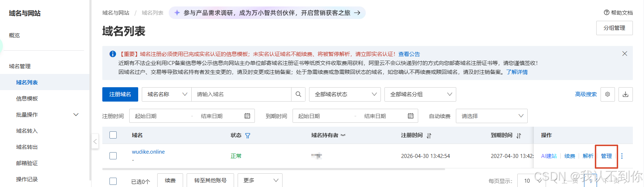Viewport: 644px width, 187px height.
Task: Open the More dropdown at bottom
Action: click(x=260, y=181)
